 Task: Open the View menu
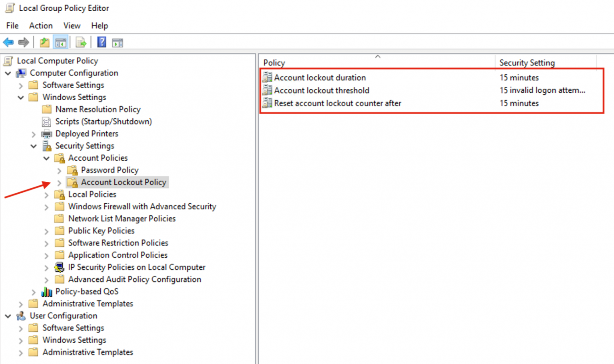(72, 26)
